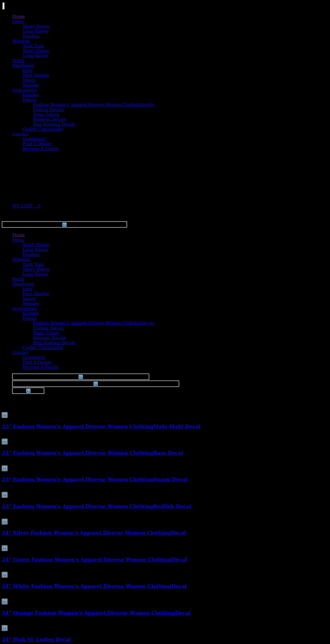Go to Become A Dealer in the lower menu
This screenshot has width=330, height=644.
(41, 367)
